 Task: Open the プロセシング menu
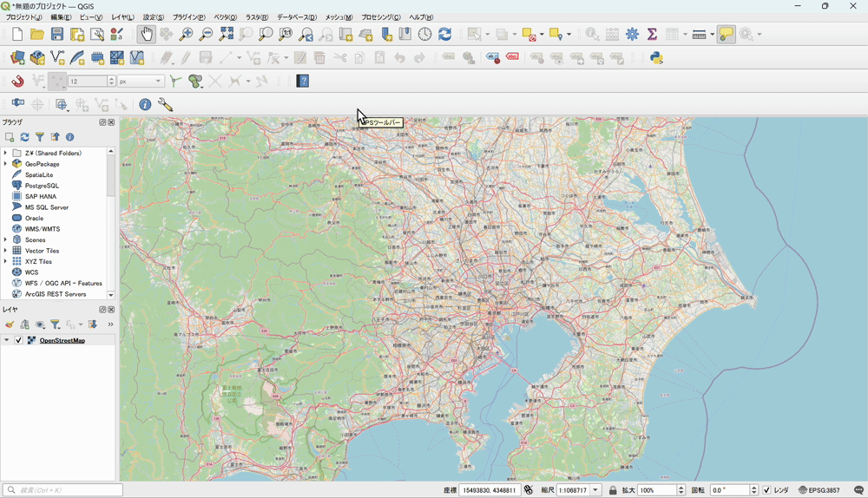pos(381,17)
